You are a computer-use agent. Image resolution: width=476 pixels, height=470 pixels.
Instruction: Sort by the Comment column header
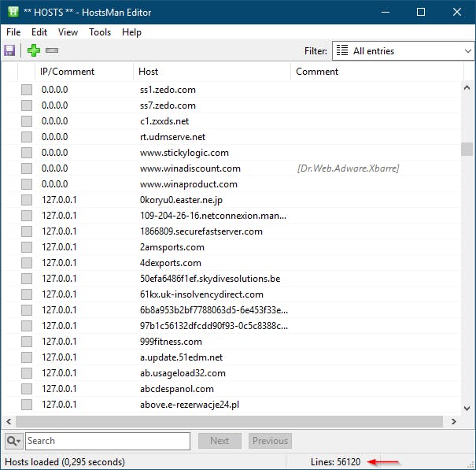378,72
